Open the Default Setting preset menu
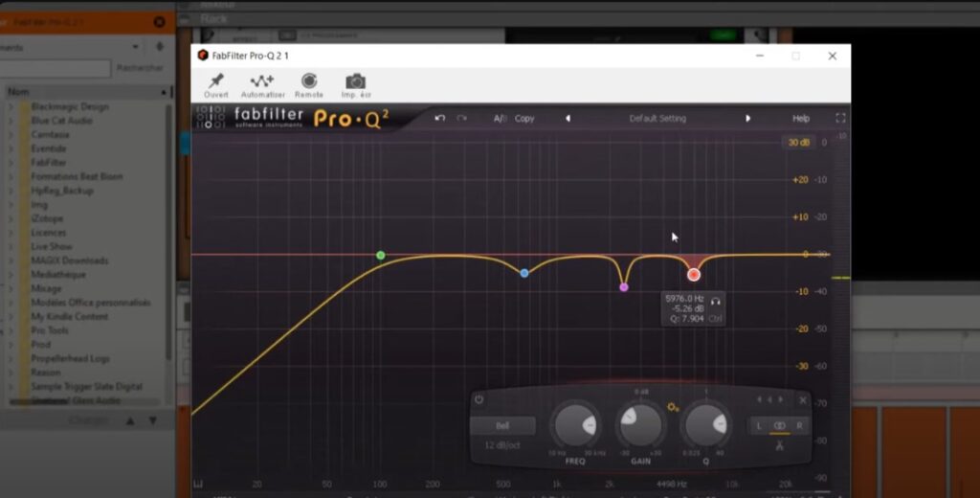Image resolution: width=980 pixels, height=498 pixels. 657,118
